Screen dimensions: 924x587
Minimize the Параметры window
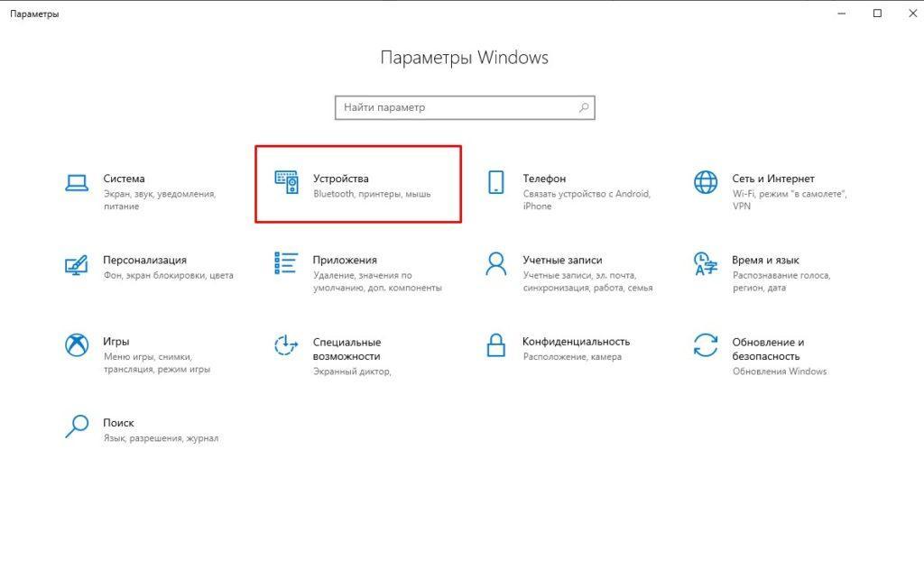pyautogui.click(x=842, y=14)
